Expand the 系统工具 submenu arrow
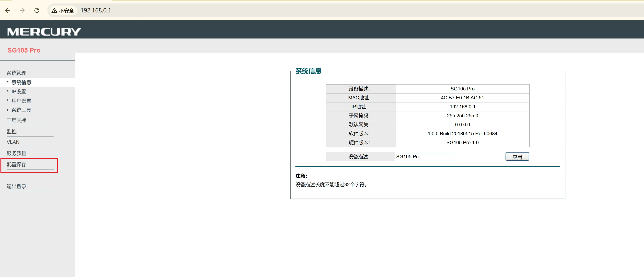Screen dimensions: 644x277 [8, 110]
